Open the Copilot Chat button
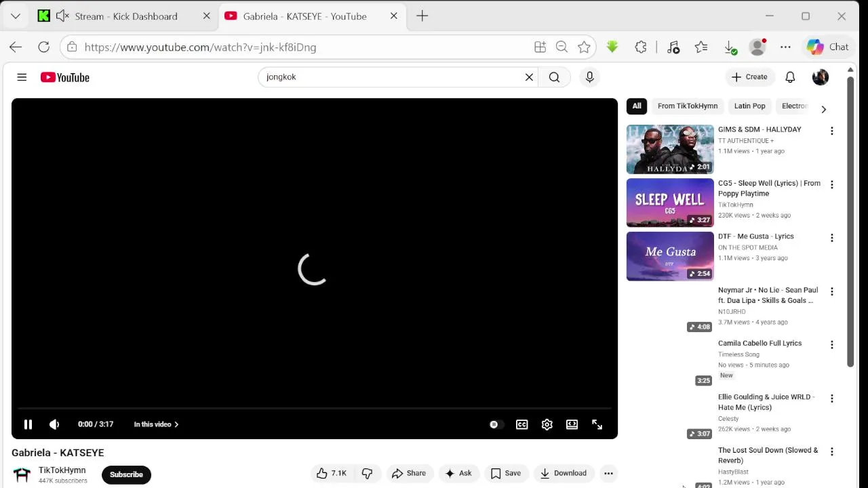Viewport: 868px width, 488px height. (x=828, y=47)
